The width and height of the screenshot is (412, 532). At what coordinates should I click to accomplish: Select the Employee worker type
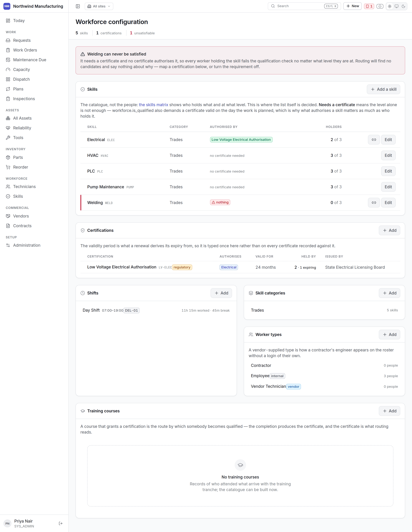click(x=324, y=376)
